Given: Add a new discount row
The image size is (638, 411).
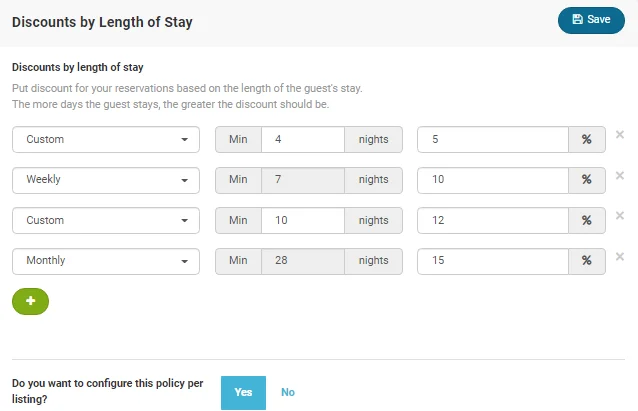Looking at the screenshot, I should (30, 301).
